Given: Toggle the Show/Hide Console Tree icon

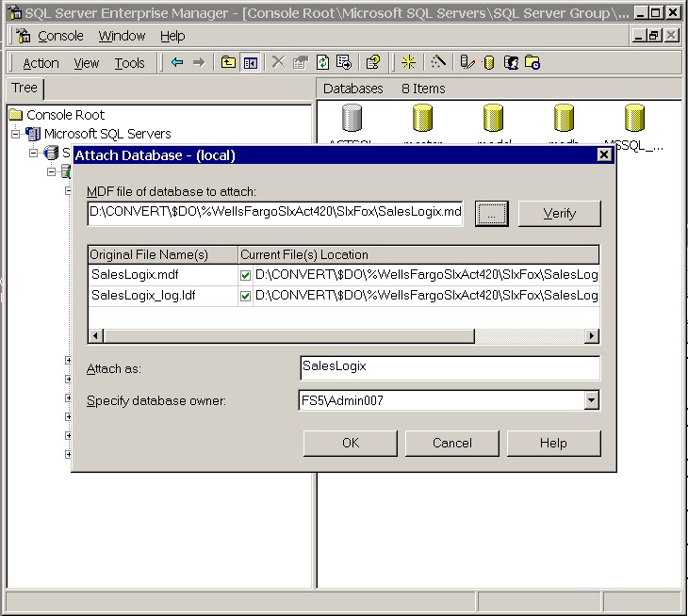Looking at the screenshot, I should [x=251, y=62].
